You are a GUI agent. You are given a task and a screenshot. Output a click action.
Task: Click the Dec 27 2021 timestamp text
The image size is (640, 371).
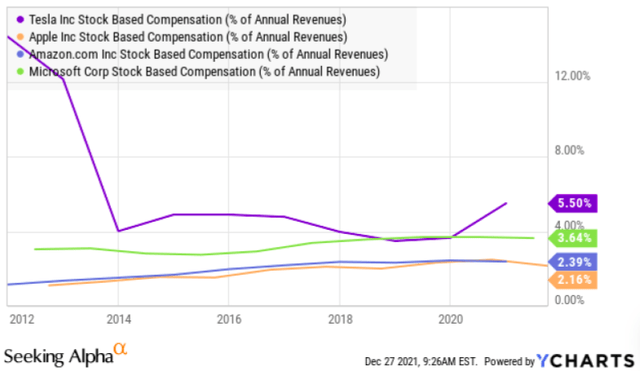pyautogui.click(x=421, y=362)
